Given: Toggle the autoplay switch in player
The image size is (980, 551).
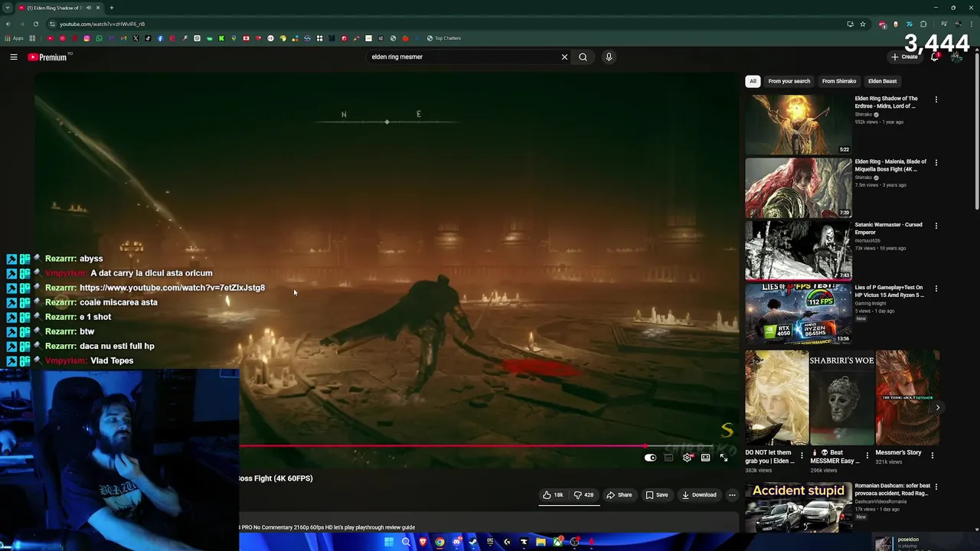Looking at the screenshot, I should (650, 458).
